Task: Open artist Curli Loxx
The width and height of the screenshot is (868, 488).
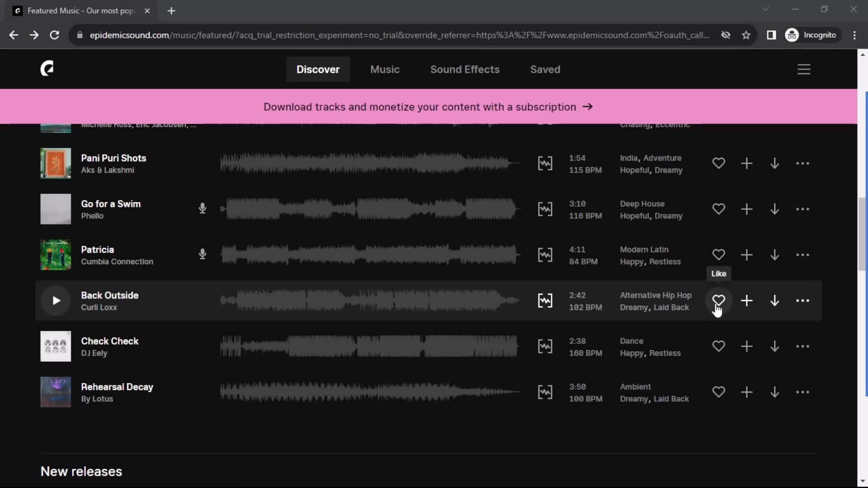Action: coord(99,307)
